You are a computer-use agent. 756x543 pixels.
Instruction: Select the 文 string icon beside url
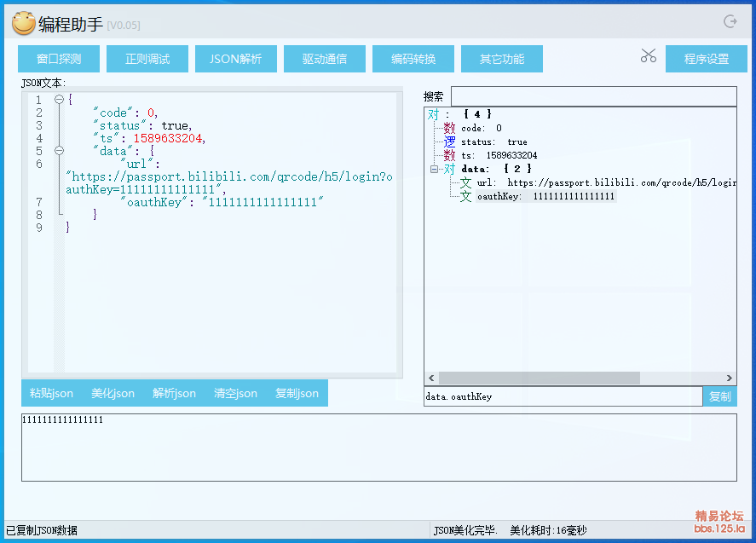pyautogui.click(x=465, y=182)
